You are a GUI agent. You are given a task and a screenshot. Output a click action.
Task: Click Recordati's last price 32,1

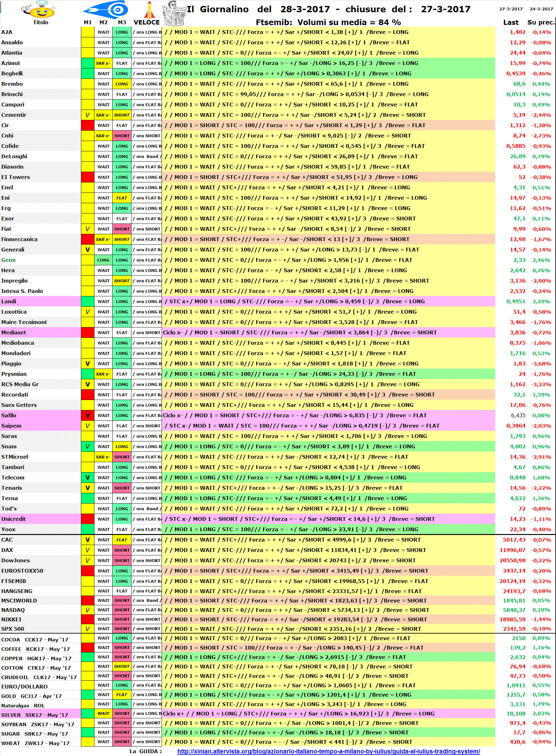point(519,395)
